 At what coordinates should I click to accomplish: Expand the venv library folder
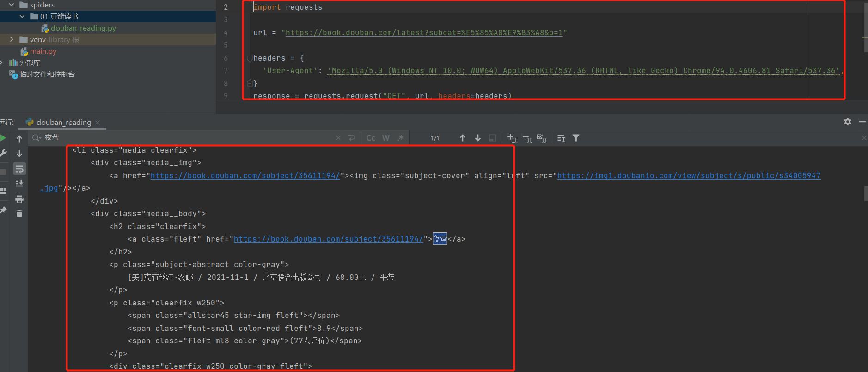[x=12, y=39]
